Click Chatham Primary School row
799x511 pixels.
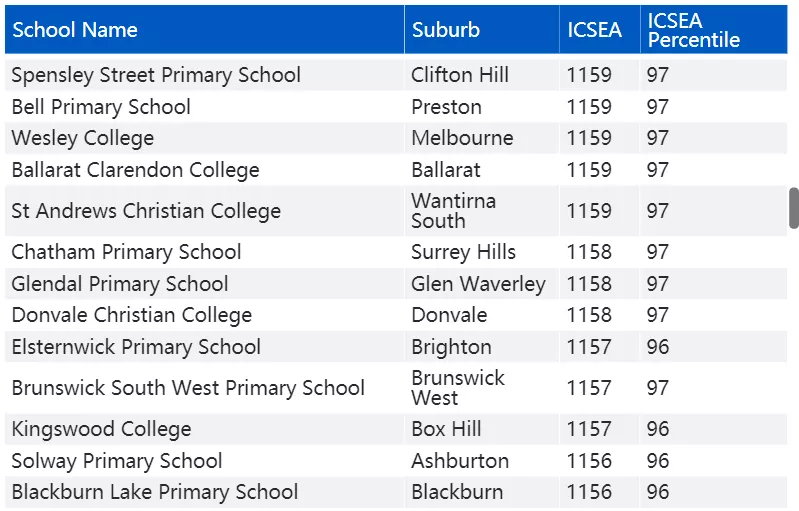coord(396,252)
